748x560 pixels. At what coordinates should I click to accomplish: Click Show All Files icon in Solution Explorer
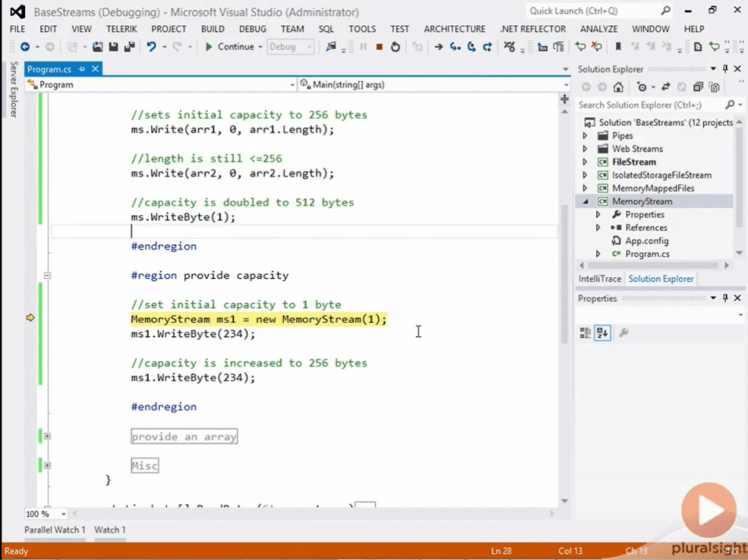714,87
